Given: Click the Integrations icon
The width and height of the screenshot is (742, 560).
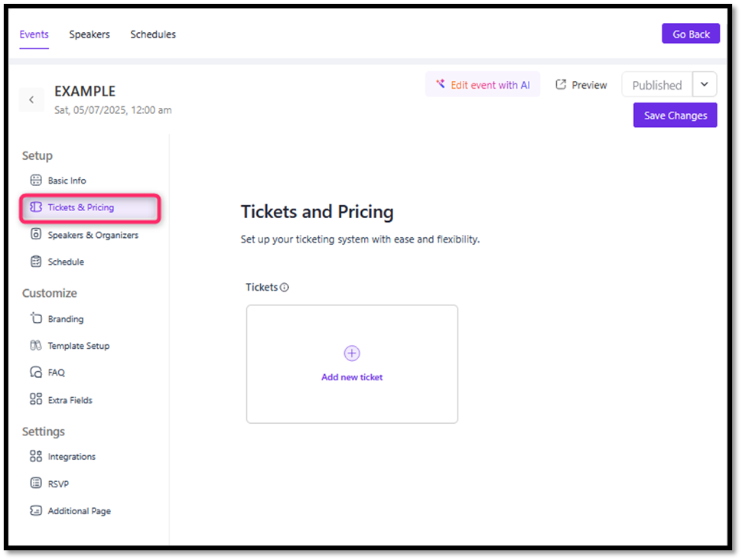Looking at the screenshot, I should tap(35, 457).
